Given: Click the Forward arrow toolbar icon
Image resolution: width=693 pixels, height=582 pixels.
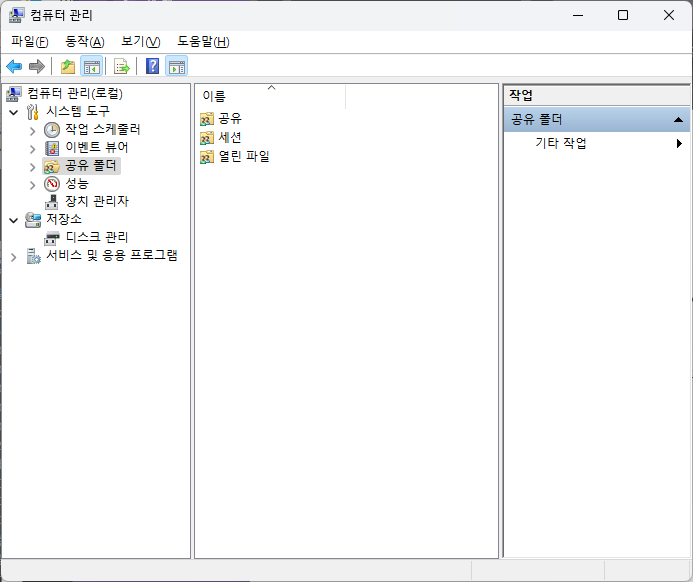Looking at the screenshot, I should (x=37, y=67).
